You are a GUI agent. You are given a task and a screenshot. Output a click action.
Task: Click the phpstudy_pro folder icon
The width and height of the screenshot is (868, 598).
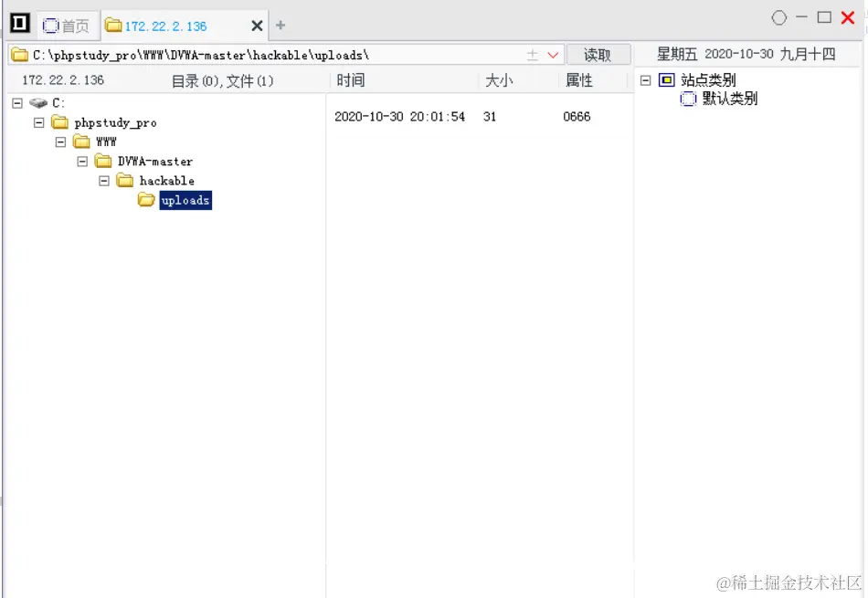59,122
